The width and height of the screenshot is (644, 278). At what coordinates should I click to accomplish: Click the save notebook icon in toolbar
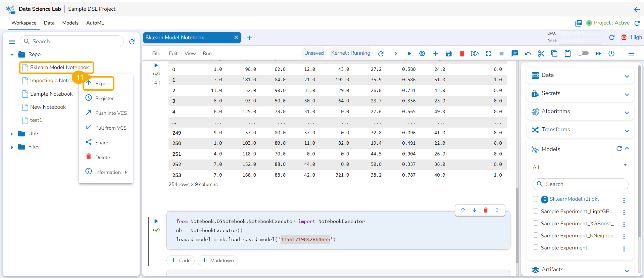click(x=448, y=54)
